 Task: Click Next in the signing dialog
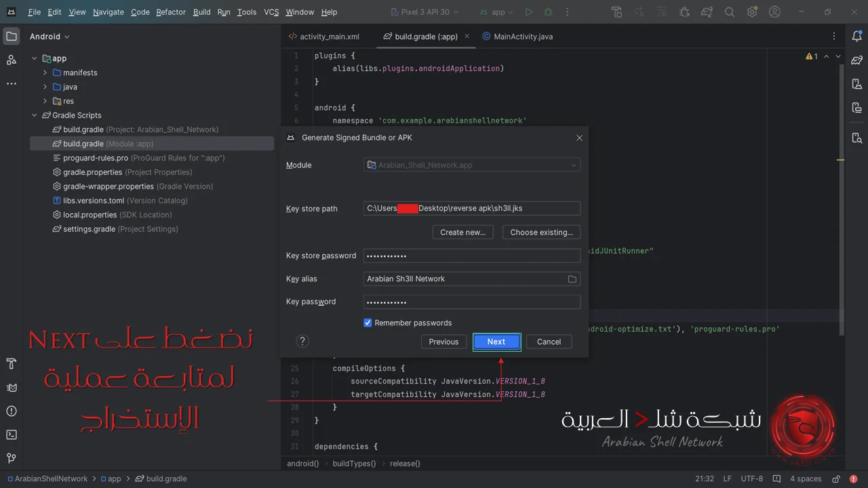point(496,342)
